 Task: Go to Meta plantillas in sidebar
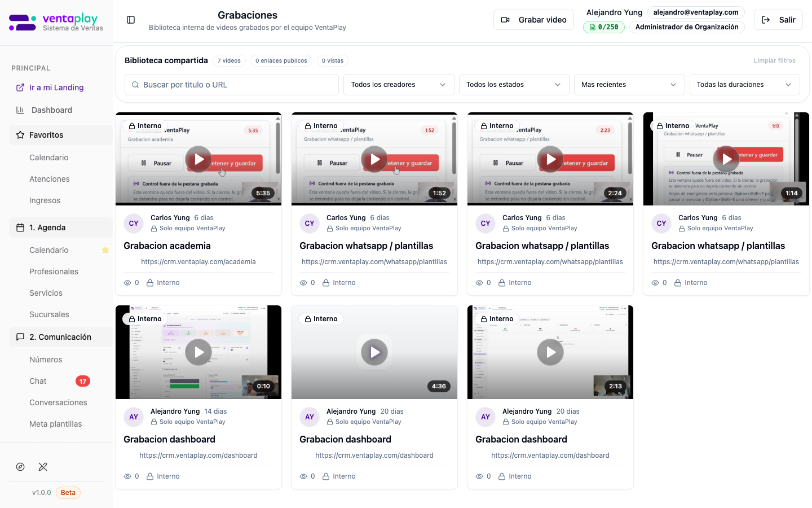56,424
